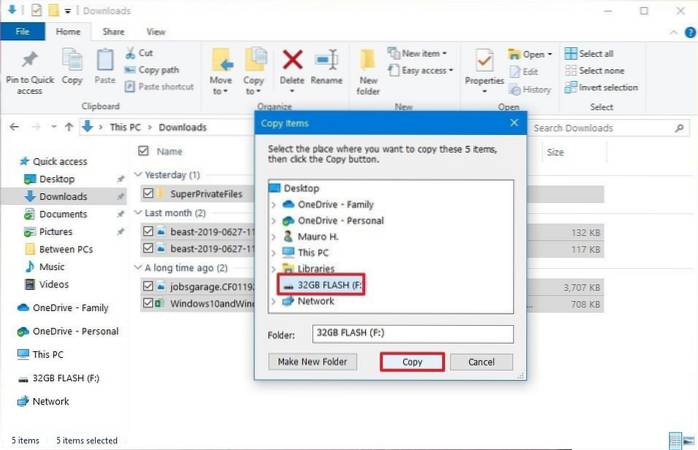Open Music in navigation pane

[x=45, y=267]
